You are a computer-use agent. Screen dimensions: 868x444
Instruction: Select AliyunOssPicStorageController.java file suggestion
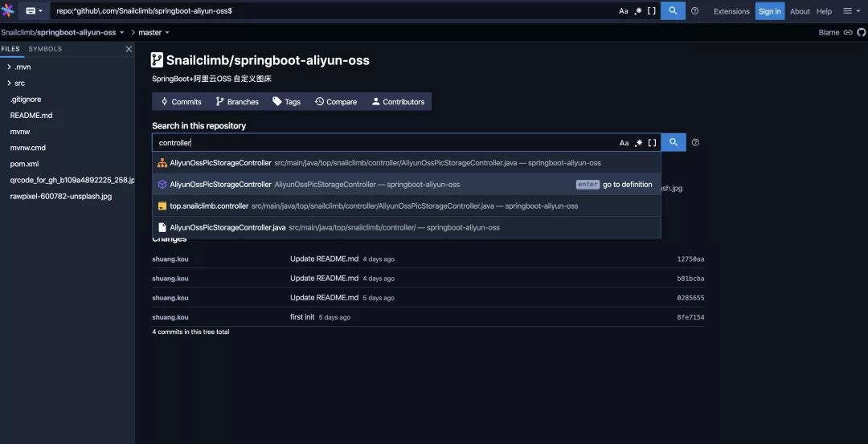[x=407, y=227]
